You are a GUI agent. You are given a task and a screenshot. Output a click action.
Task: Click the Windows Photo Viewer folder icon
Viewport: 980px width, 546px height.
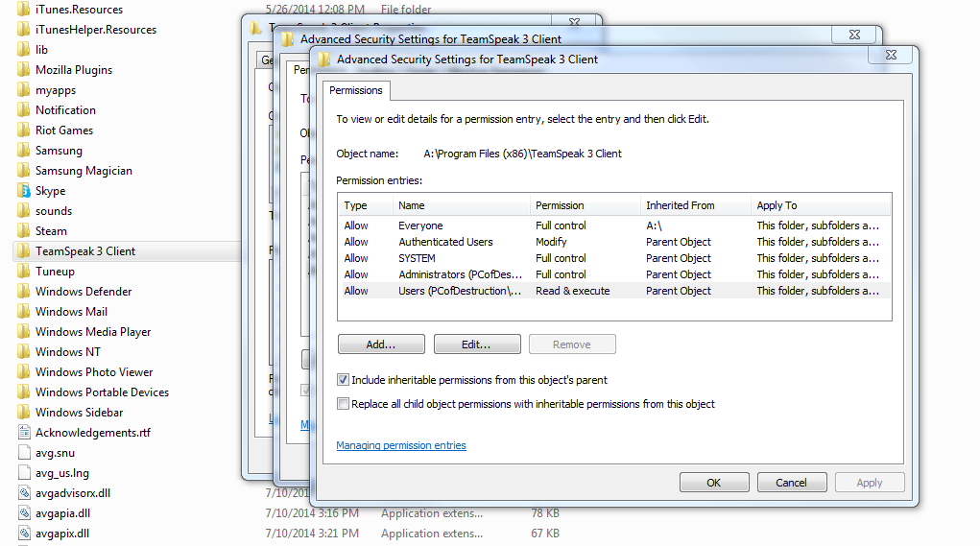pyautogui.click(x=24, y=371)
